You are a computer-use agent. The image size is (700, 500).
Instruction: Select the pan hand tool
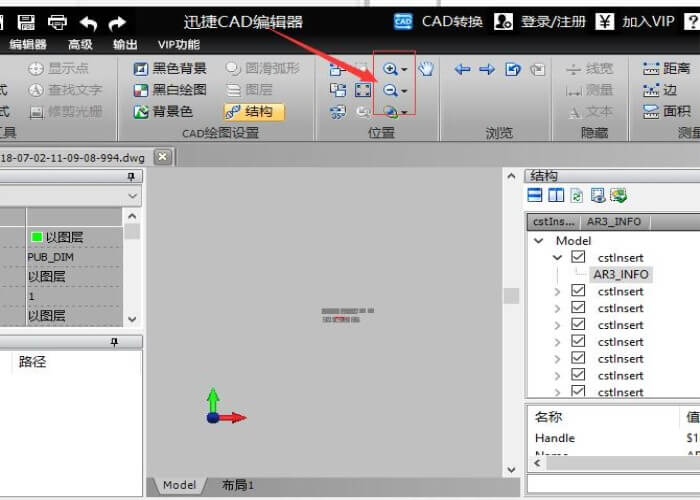click(426, 69)
